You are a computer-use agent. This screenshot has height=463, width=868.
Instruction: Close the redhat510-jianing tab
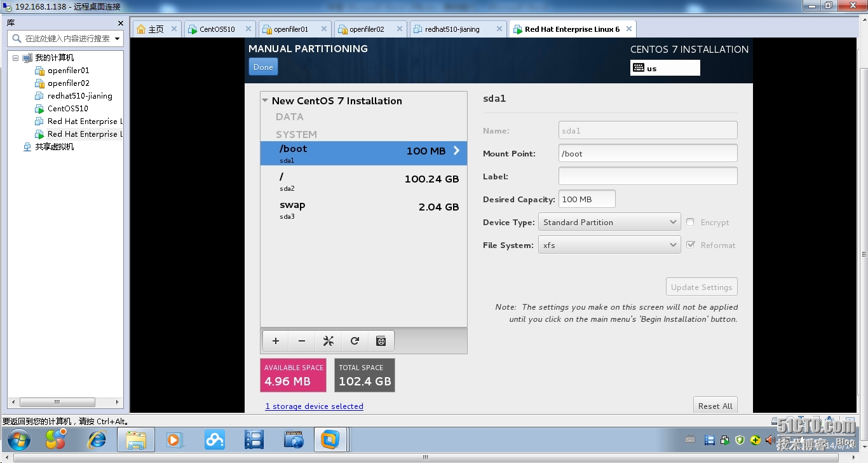point(499,29)
